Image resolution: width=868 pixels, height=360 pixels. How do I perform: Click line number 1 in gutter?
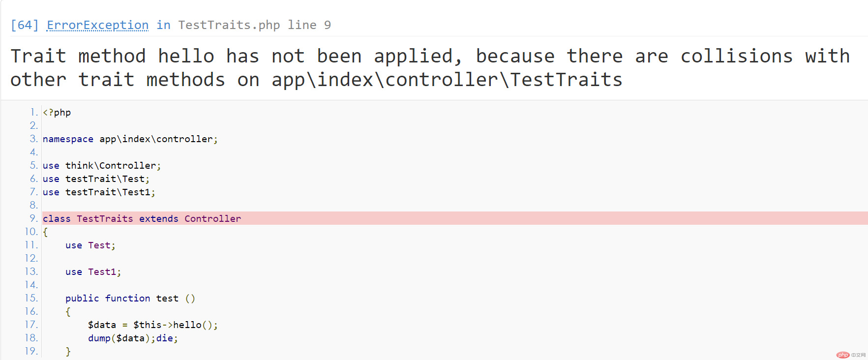click(x=34, y=112)
